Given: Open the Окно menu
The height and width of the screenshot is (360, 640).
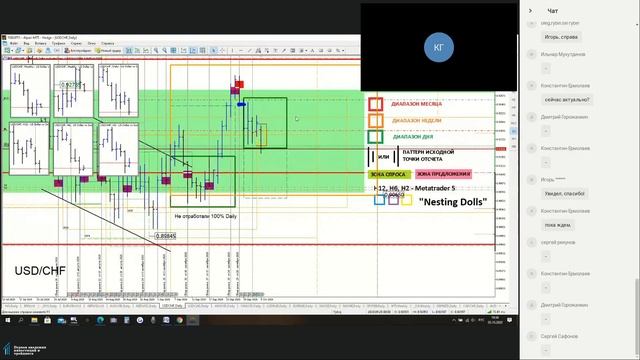Looking at the screenshot, I should click(92, 43).
